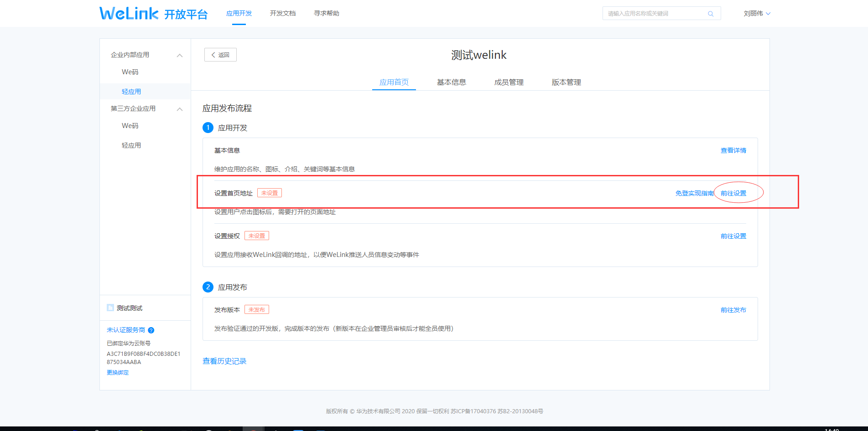This screenshot has height=431, width=868.
Task: Click the 设置授权 label
Action: [x=227, y=236]
